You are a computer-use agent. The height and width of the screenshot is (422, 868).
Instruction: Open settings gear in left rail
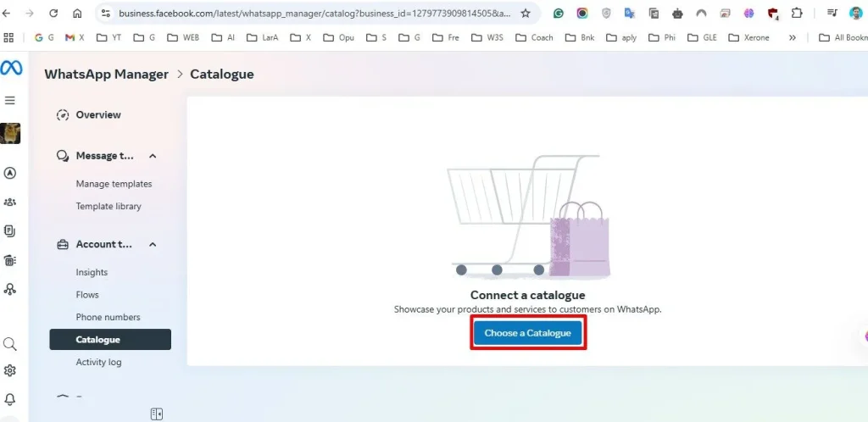pyautogui.click(x=10, y=370)
